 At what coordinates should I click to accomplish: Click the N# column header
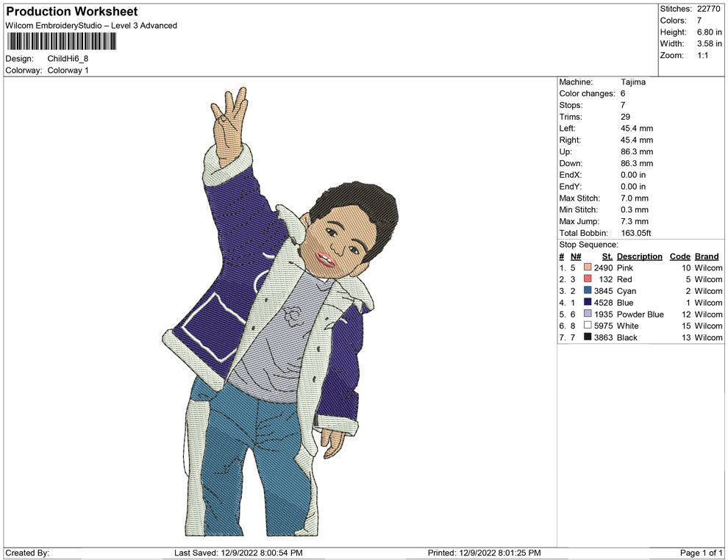(575, 256)
